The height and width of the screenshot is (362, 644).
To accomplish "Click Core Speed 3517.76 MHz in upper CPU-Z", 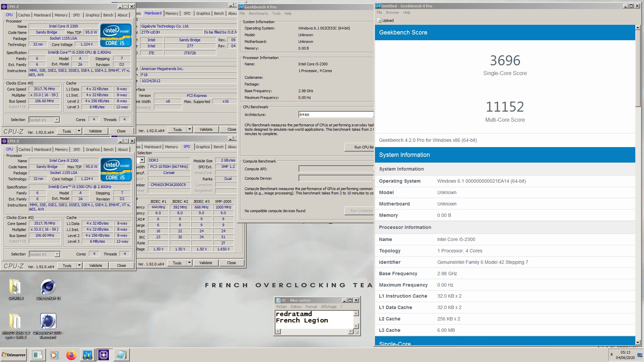I will point(44,89).
